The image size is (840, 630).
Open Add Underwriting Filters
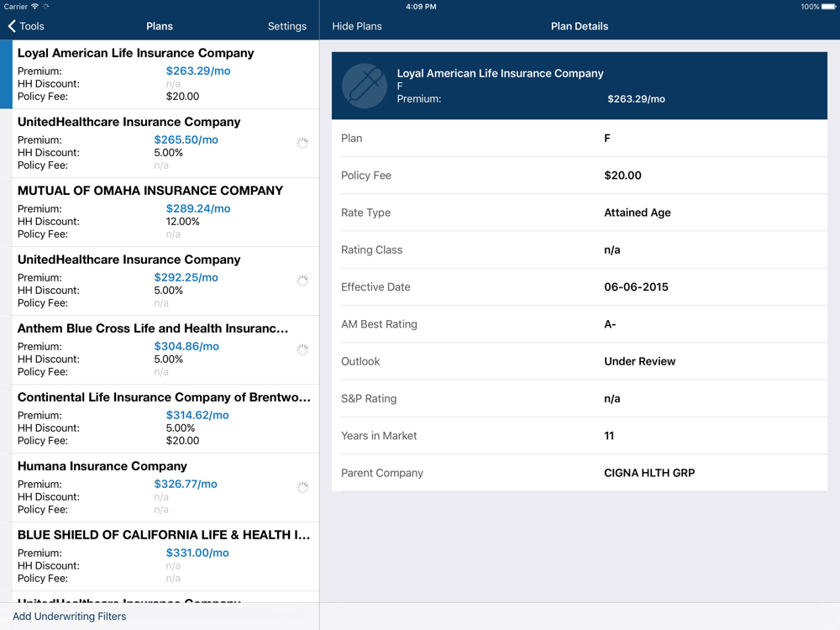pos(70,616)
